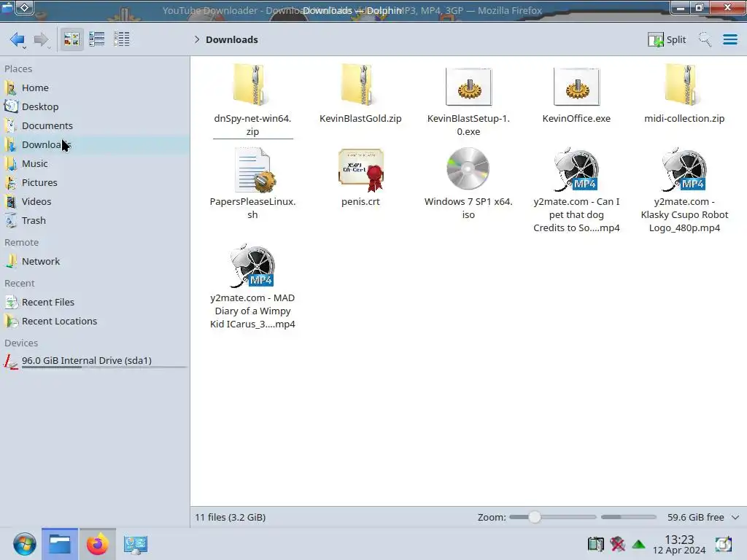Open Recent Files entry
The image size is (747, 560).
(x=96, y=303)
